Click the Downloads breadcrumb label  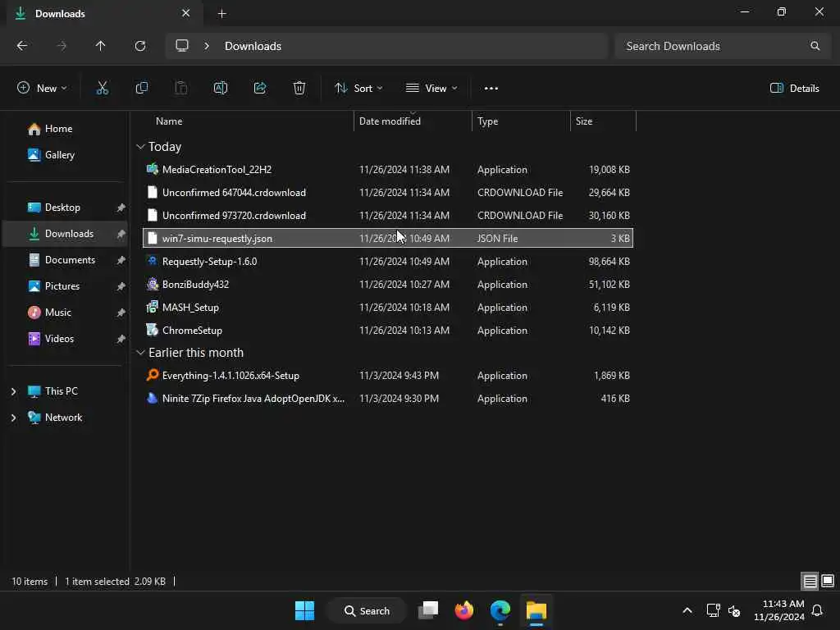click(253, 46)
